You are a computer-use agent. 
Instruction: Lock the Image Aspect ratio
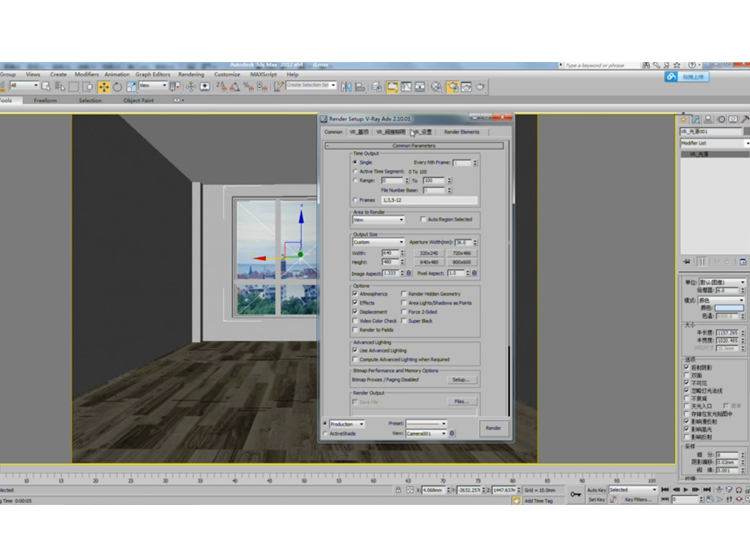[x=409, y=273]
